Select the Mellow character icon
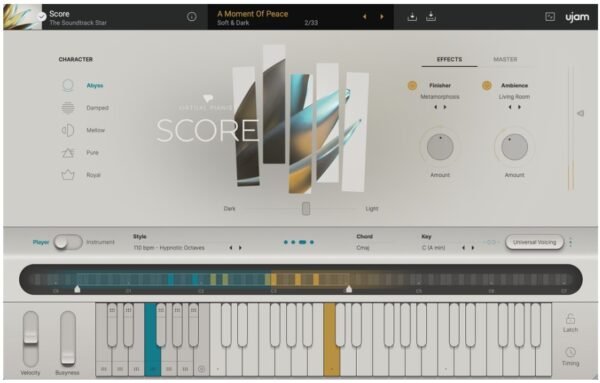Screen dimensions: 600x383 pyautogui.click(x=68, y=130)
